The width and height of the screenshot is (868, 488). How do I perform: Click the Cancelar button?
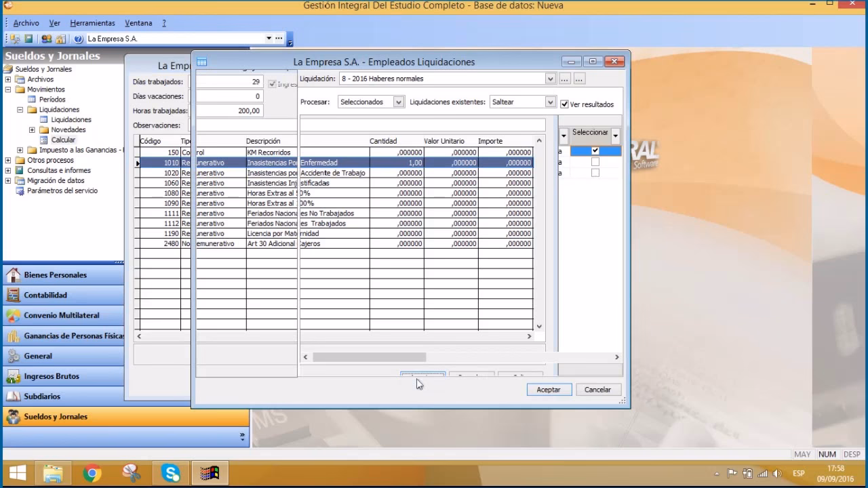point(597,390)
